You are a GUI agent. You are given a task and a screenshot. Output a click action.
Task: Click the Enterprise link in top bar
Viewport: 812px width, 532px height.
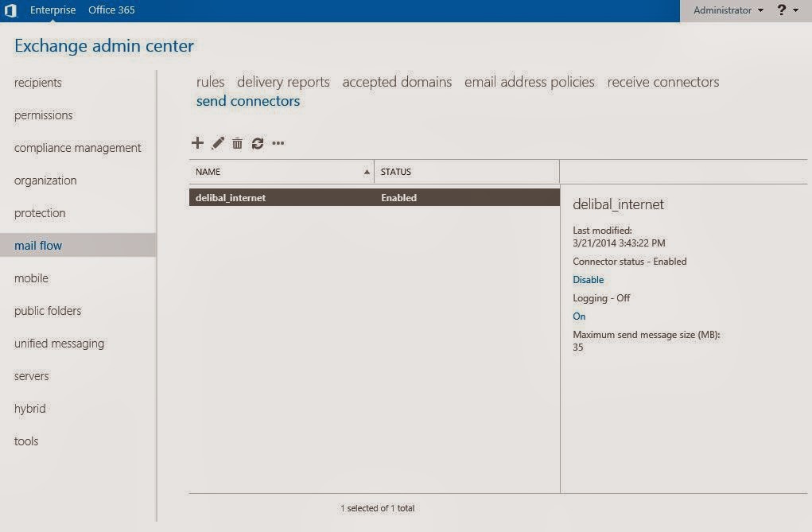pos(52,10)
